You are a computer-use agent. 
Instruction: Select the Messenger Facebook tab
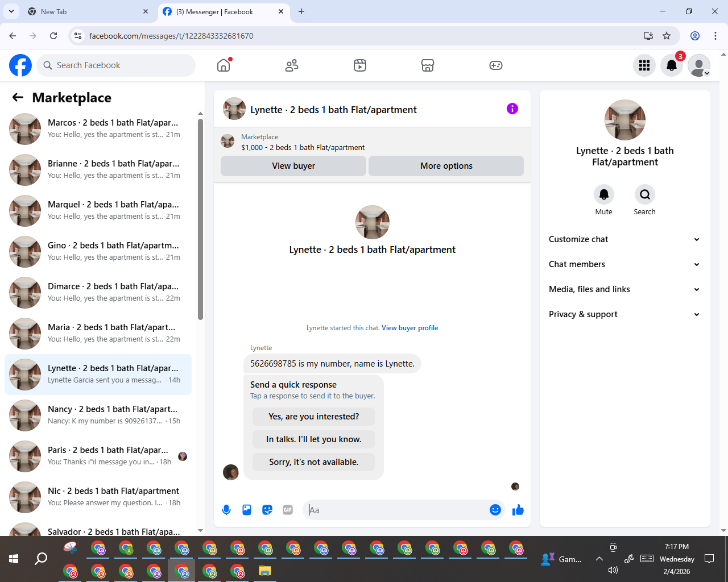(x=224, y=11)
